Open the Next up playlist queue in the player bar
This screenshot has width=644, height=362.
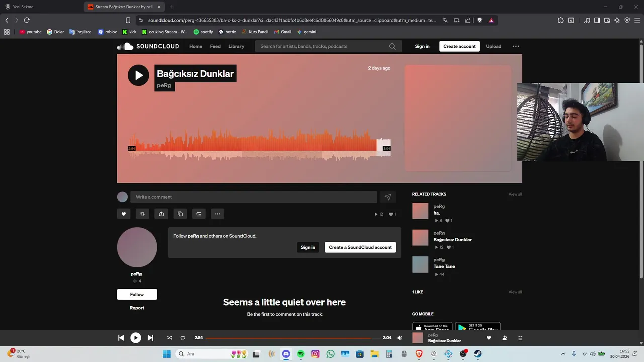click(520, 338)
